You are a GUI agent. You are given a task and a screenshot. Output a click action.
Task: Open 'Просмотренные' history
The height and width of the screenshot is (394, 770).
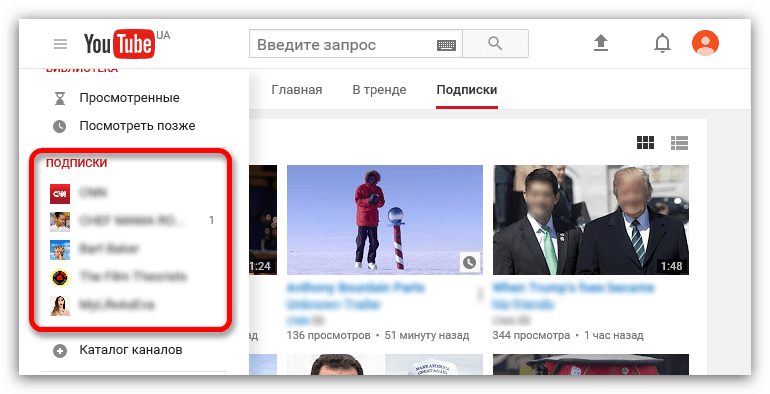pos(130,98)
